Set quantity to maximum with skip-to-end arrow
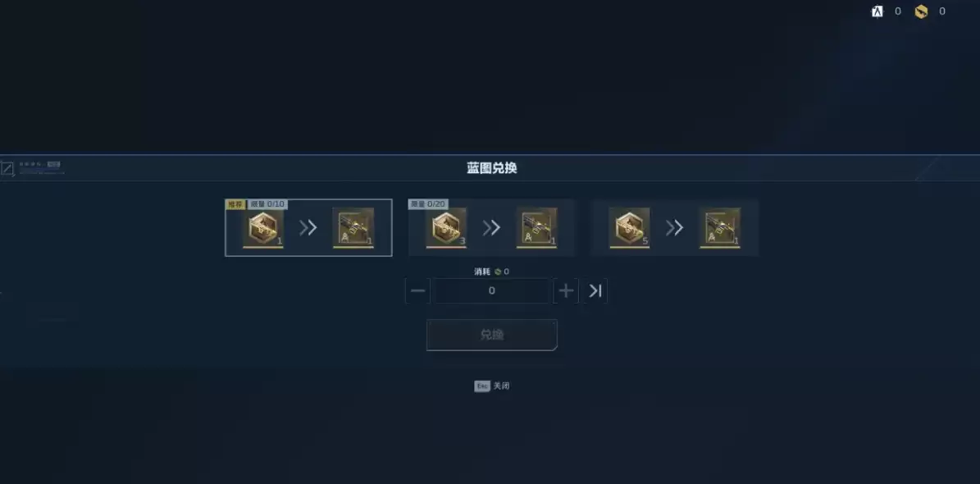 pyautogui.click(x=595, y=290)
